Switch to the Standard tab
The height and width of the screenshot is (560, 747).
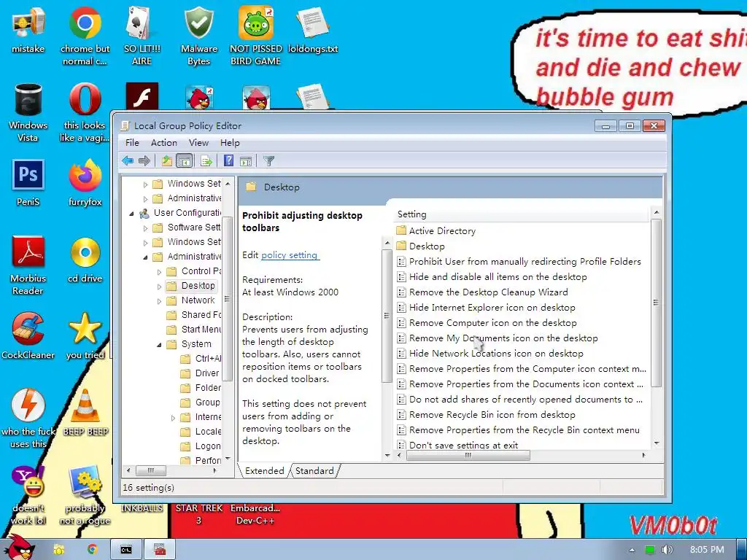[x=314, y=470]
